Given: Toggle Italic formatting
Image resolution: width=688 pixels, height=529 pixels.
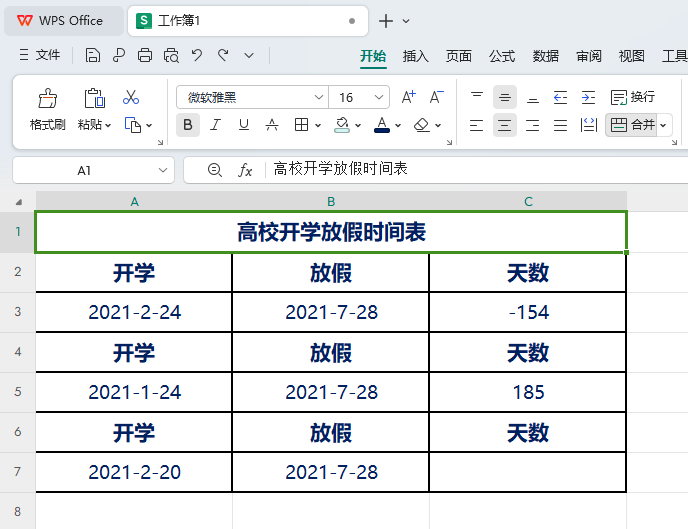Looking at the screenshot, I should (x=215, y=125).
